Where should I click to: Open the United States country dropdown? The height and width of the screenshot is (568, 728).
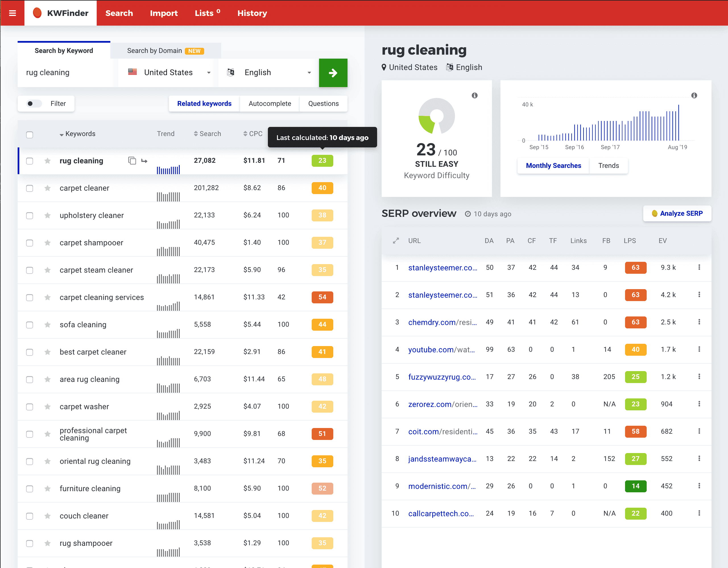click(x=169, y=73)
